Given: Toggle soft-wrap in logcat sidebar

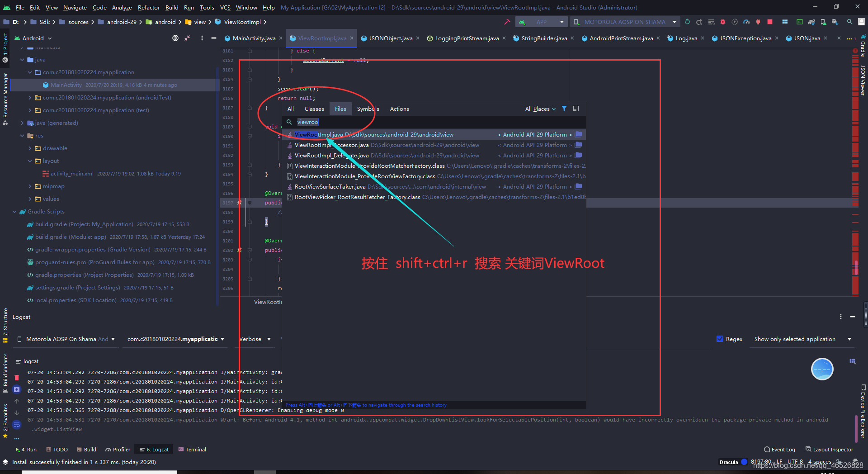Looking at the screenshot, I should click(17, 425).
